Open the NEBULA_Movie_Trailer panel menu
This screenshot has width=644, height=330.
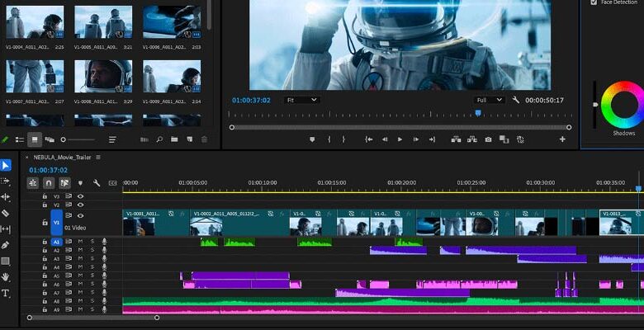(98, 157)
